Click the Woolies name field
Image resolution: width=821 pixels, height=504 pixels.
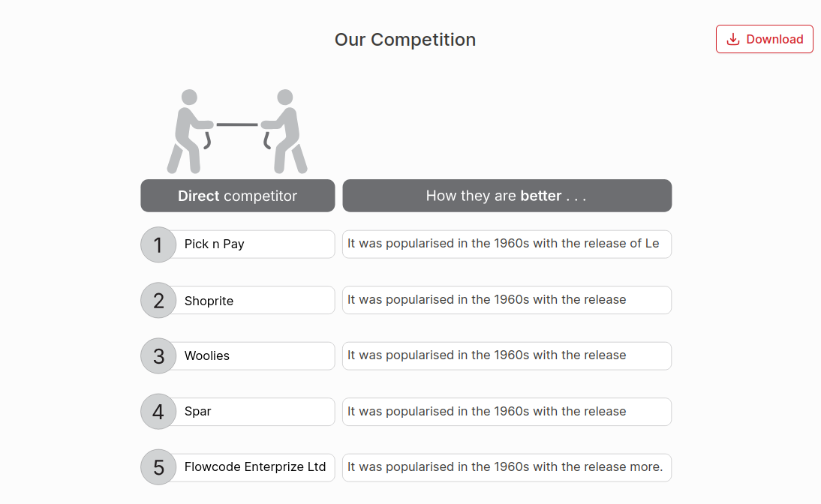[255, 355]
